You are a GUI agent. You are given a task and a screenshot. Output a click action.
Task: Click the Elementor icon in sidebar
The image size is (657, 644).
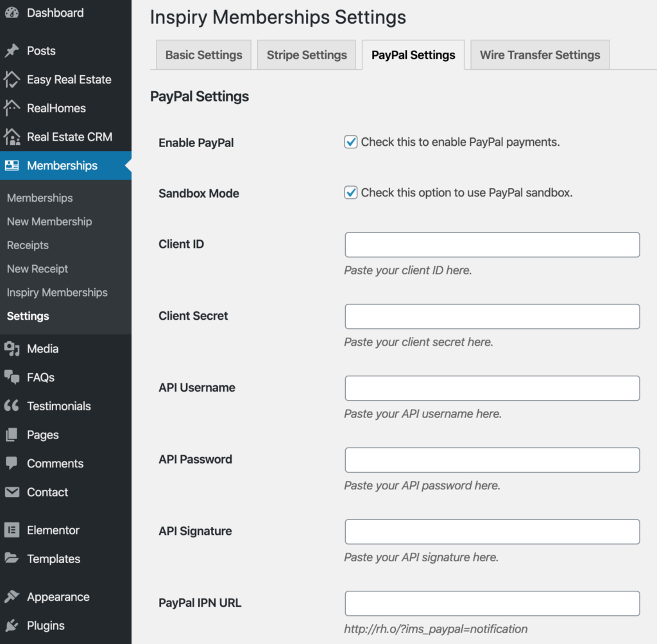[x=12, y=530]
